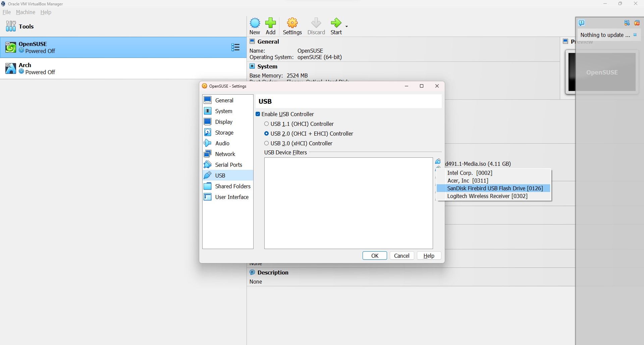Open the Shared Folders settings icon
644x345 pixels.
click(x=207, y=186)
